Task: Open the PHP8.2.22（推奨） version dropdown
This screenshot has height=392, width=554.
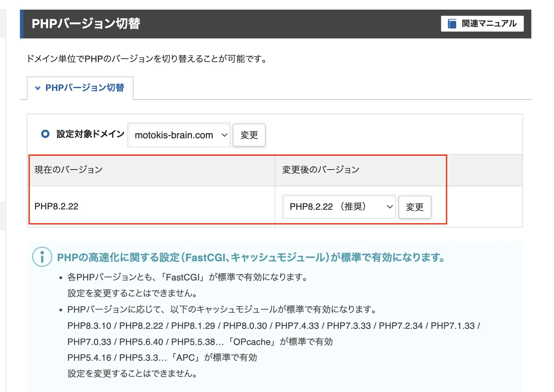Action: pos(339,207)
